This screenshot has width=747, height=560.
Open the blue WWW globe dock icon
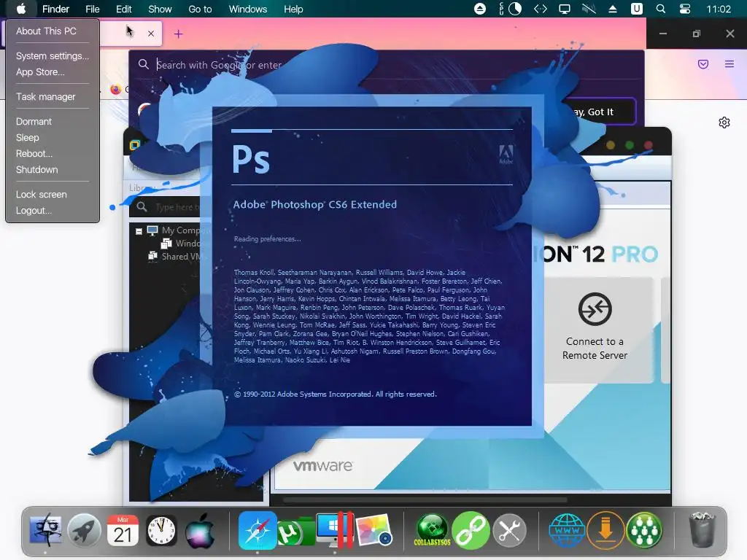tap(567, 530)
